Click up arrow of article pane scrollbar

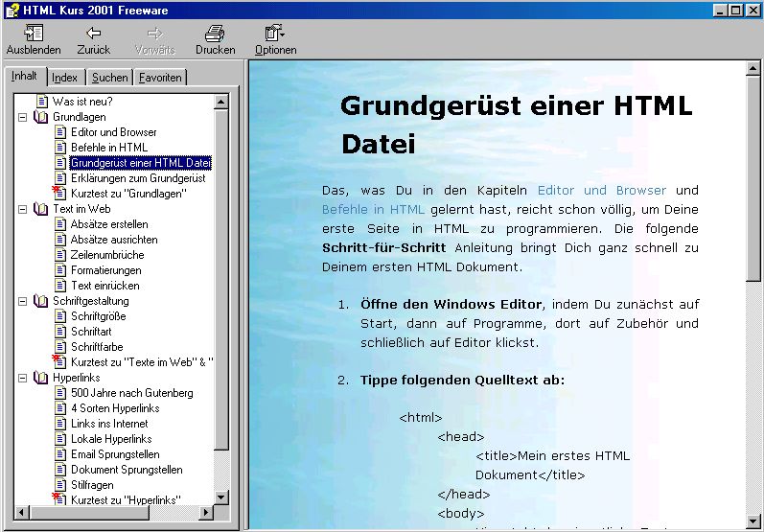(752, 69)
